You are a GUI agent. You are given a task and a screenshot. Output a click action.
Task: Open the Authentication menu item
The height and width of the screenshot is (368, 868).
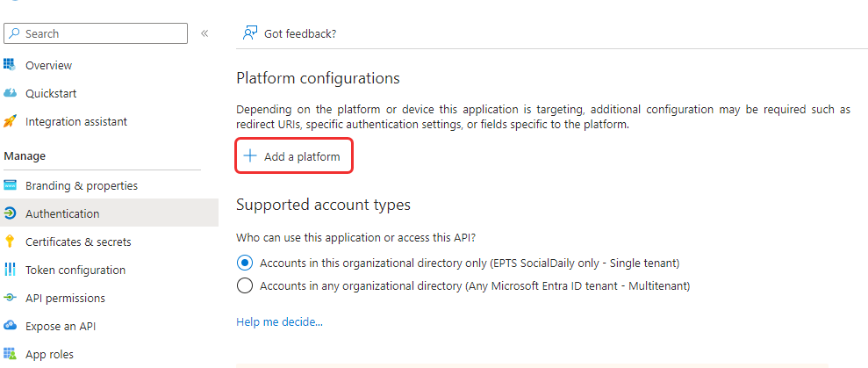pyautogui.click(x=62, y=213)
